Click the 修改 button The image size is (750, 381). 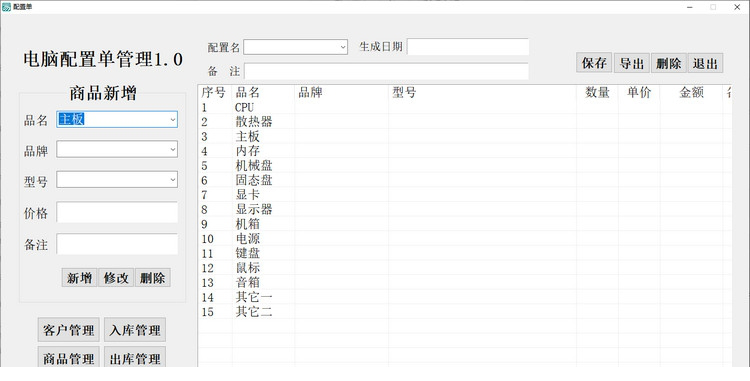[116, 278]
